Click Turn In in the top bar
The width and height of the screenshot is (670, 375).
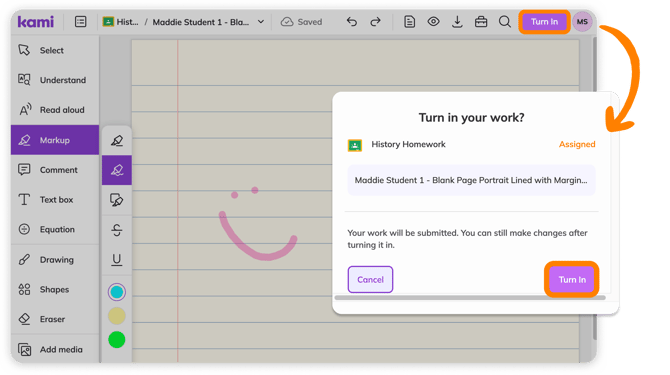pos(544,22)
